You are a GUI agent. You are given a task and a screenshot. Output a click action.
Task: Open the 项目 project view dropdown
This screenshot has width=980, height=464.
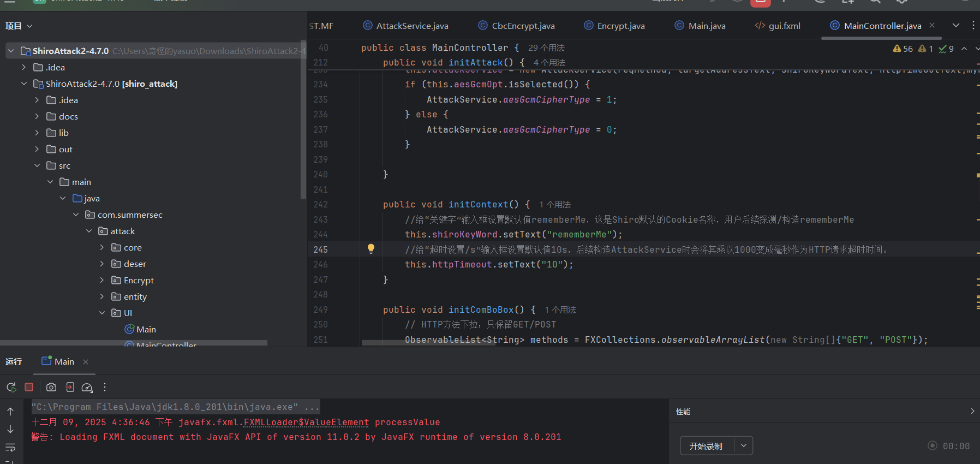[x=19, y=26]
